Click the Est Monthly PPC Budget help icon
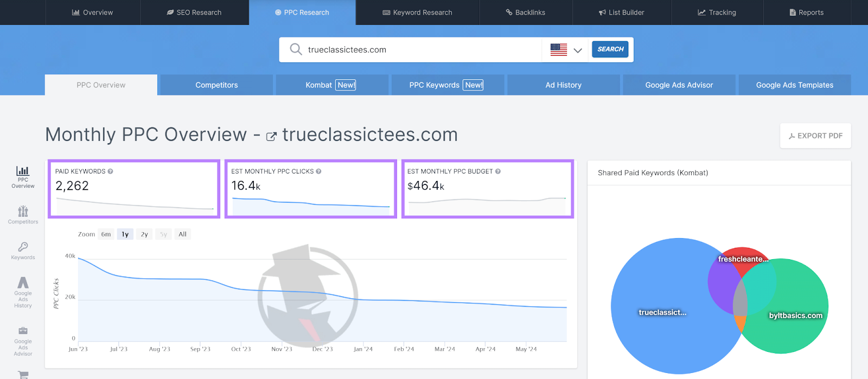This screenshot has width=868, height=379. pos(497,171)
